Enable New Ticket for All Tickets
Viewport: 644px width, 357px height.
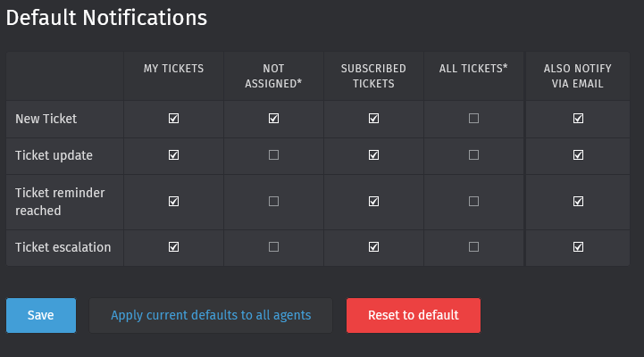pos(473,118)
